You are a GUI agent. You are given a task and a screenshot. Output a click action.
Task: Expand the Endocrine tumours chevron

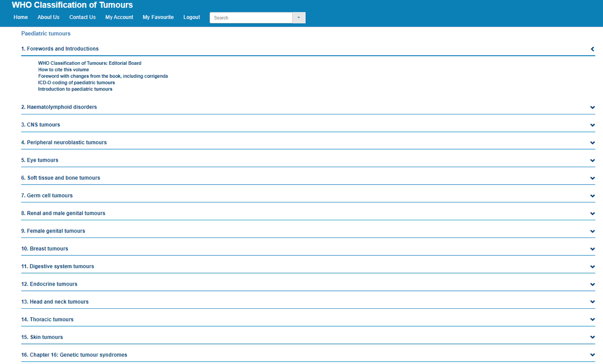point(592,284)
